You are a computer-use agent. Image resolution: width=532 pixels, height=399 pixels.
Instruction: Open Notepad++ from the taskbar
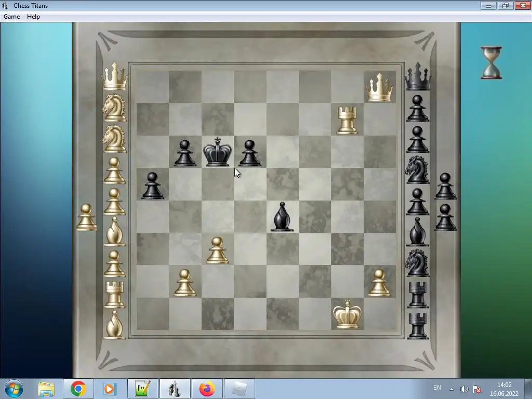click(142, 389)
